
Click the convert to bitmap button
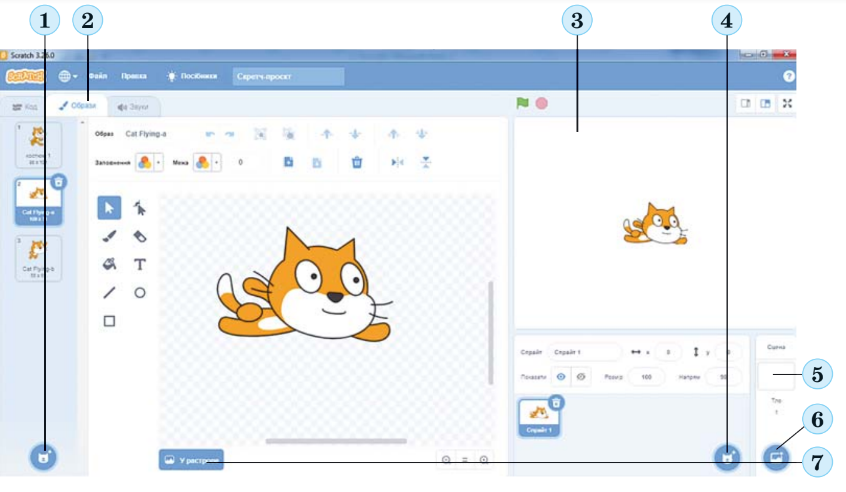[191, 460]
